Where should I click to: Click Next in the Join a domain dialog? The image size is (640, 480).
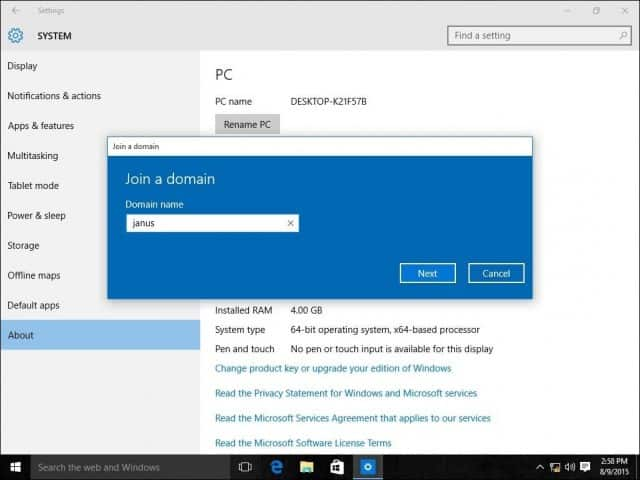coord(428,273)
